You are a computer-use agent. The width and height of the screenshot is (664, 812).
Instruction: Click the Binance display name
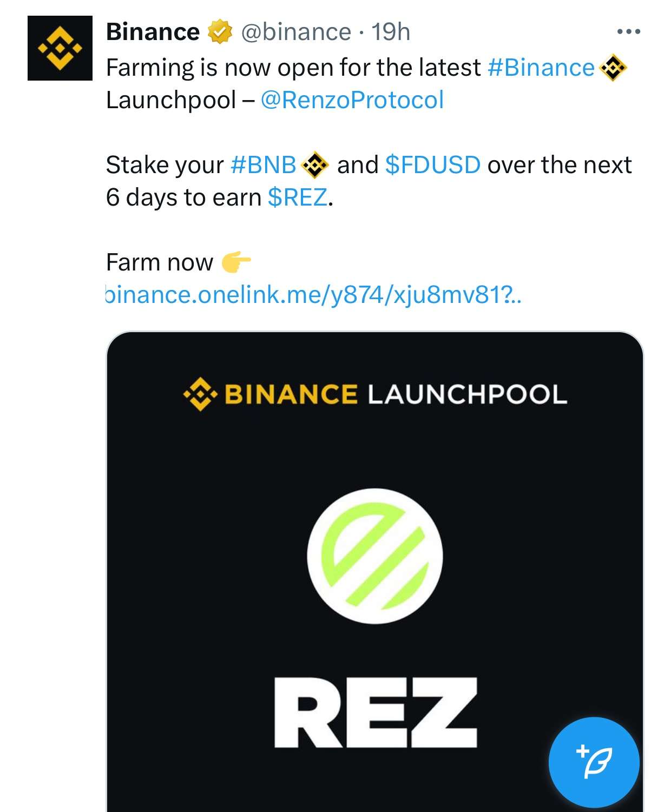coord(153,32)
